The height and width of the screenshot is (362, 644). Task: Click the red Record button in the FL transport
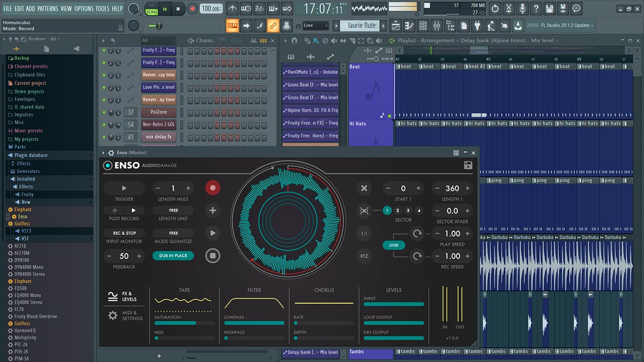[192, 9]
